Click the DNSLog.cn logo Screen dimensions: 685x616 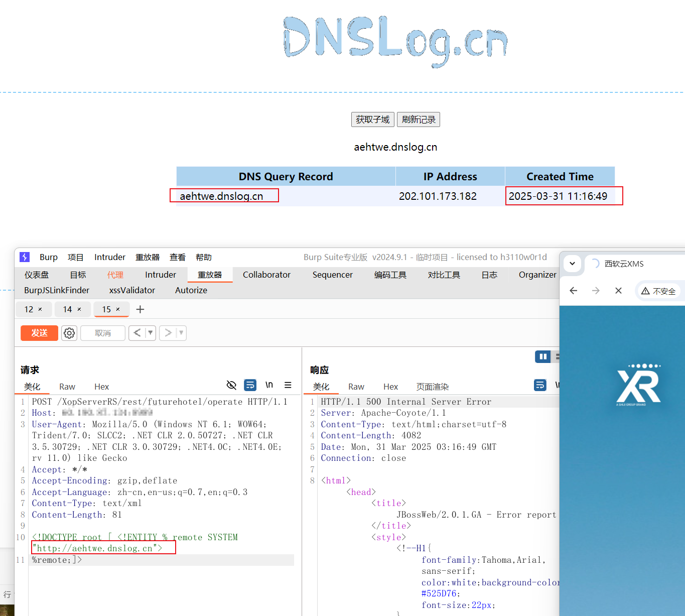[x=395, y=41]
